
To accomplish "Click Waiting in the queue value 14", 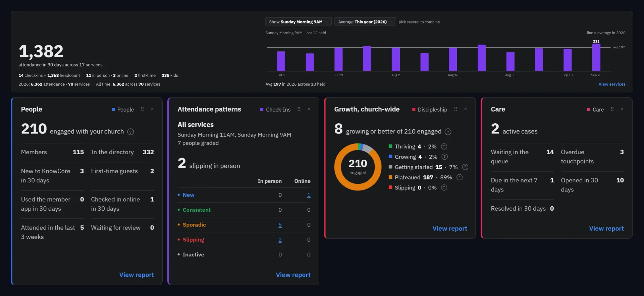I will coord(550,152).
